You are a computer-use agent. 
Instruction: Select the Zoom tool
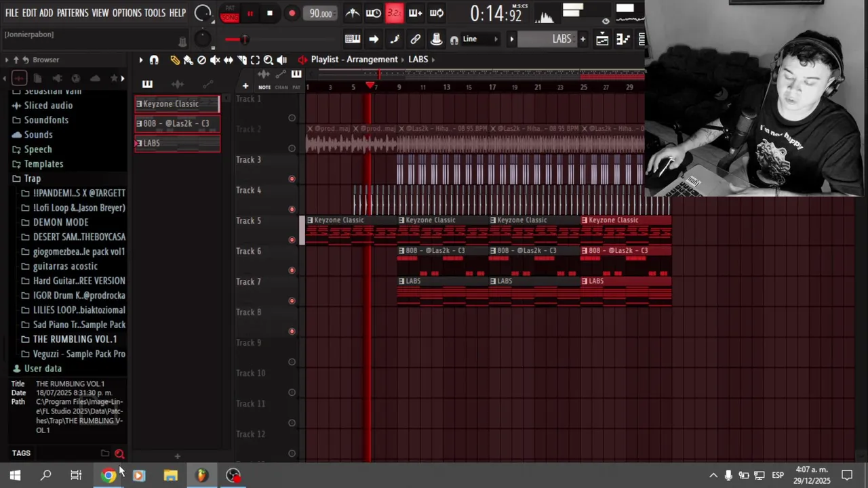point(269,60)
